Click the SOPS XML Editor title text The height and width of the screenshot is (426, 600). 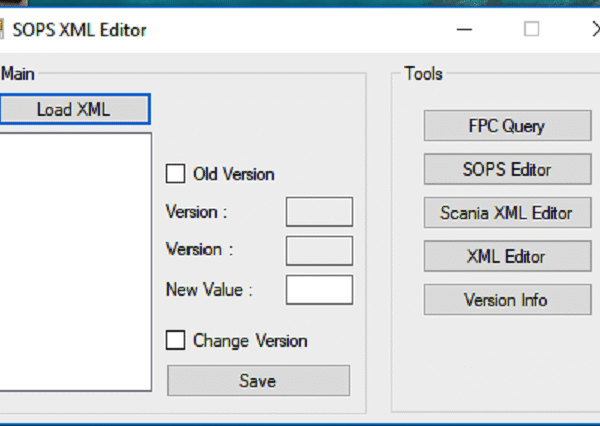[x=80, y=30]
